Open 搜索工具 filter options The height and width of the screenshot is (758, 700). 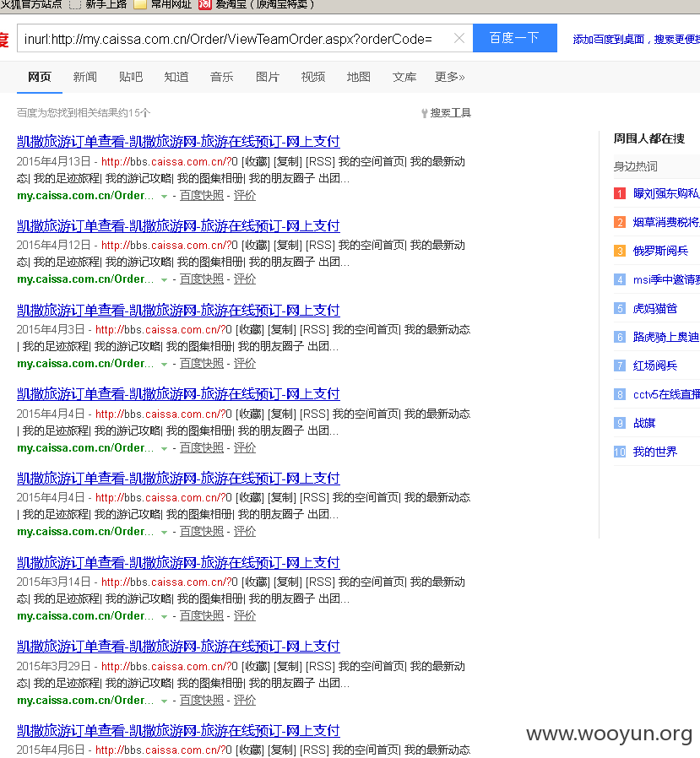point(446,113)
